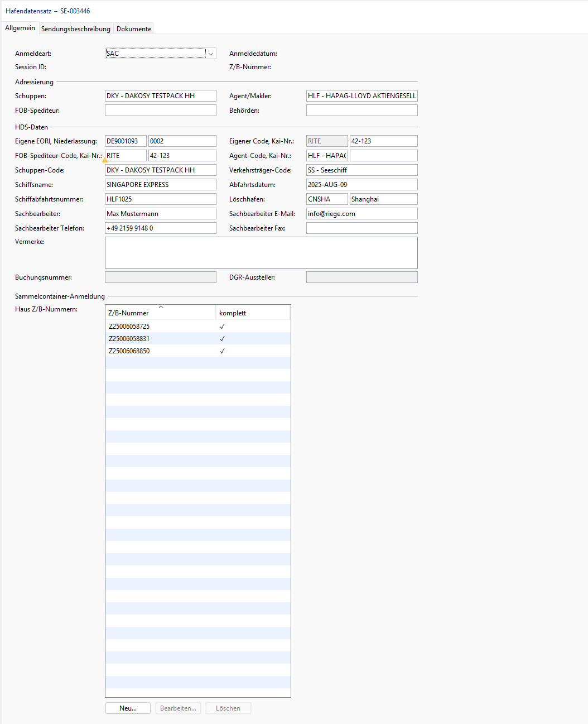
Task: Click the Schiffsname field with SINGAPORE EXPRESS
Action: pyautogui.click(x=161, y=185)
